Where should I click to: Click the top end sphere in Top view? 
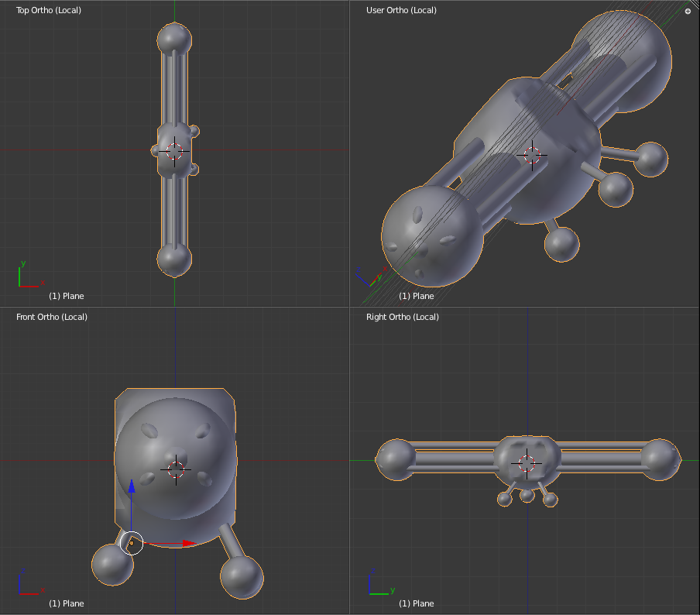click(174, 39)
